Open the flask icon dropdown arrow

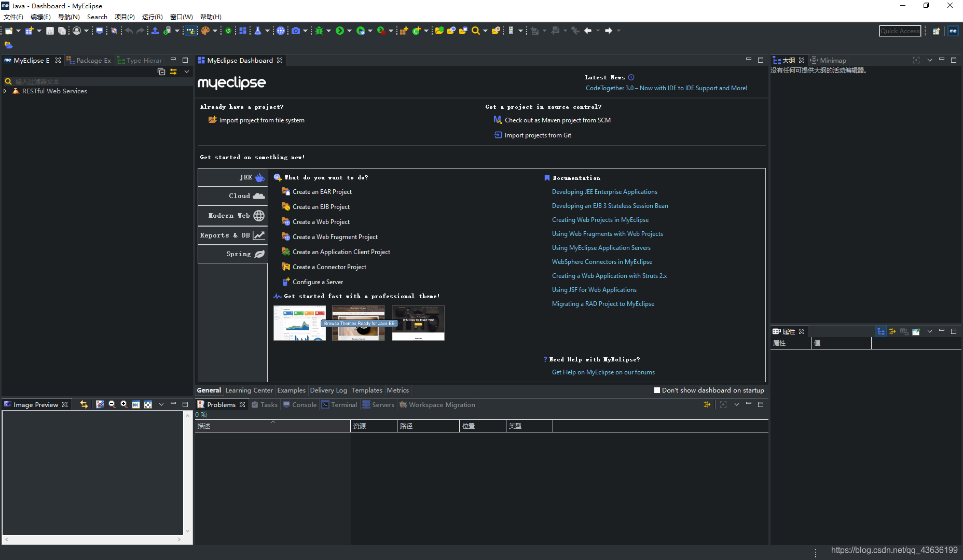click(267, 31)
